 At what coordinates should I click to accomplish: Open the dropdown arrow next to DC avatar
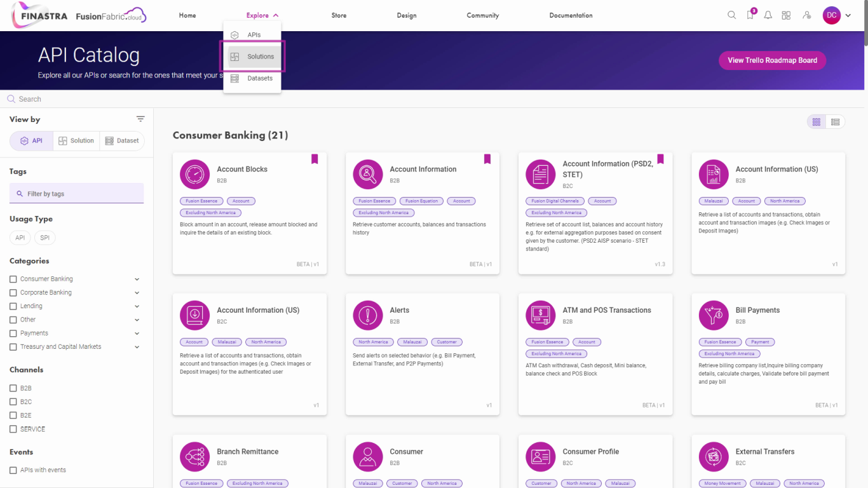tap(848, 16)
